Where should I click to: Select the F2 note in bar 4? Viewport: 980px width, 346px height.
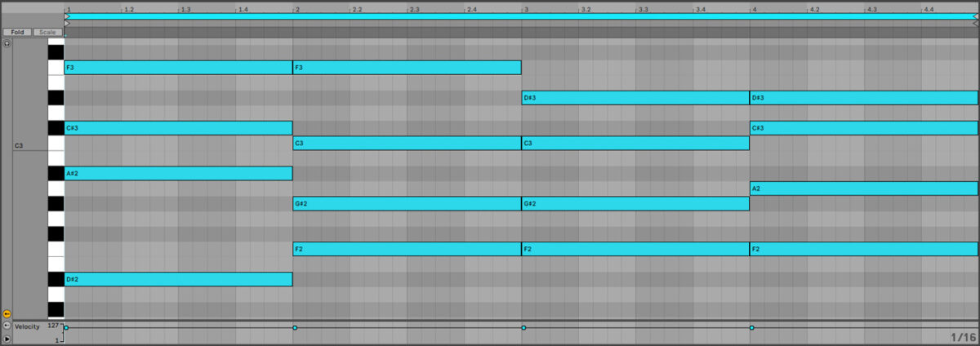point(864,249)
